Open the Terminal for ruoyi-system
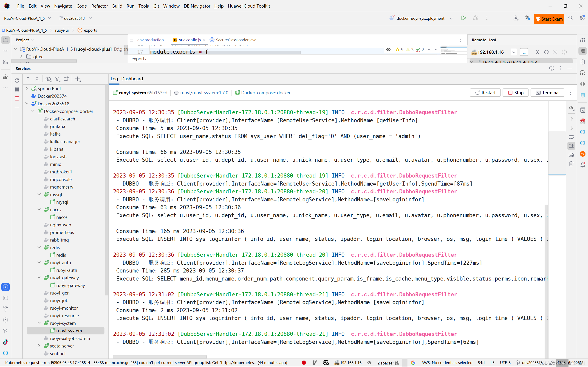The image size is (588, 367). pos(548,93)
